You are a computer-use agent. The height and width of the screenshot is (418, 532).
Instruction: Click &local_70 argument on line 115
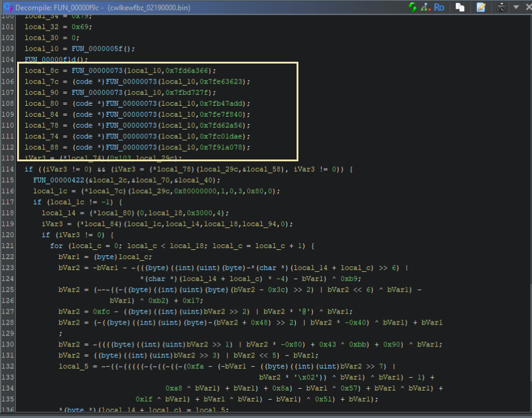coord(150,180)
